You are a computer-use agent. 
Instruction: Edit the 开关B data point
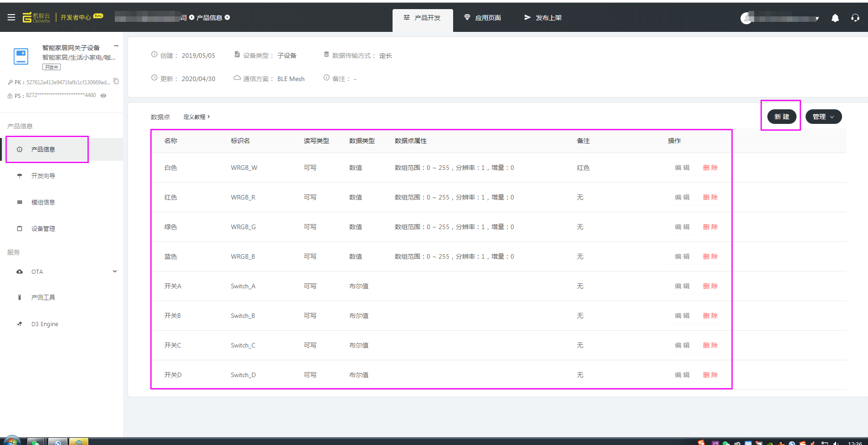(682, 316)
